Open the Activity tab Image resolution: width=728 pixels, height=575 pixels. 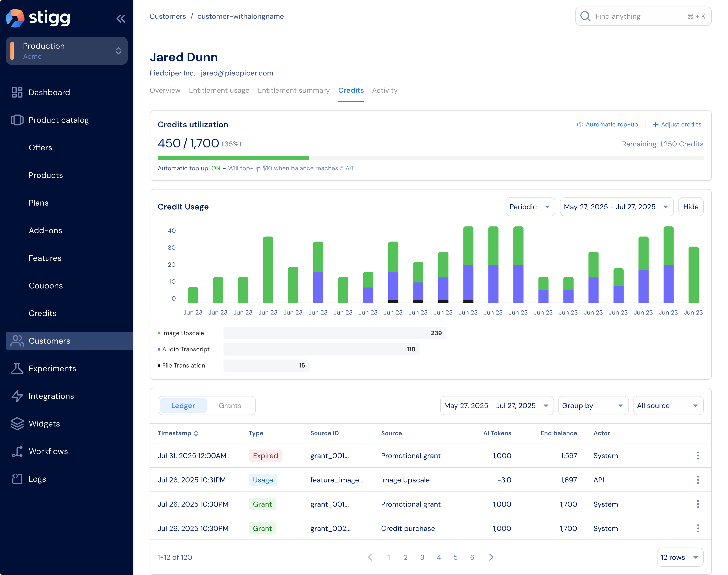coord(385,90)
